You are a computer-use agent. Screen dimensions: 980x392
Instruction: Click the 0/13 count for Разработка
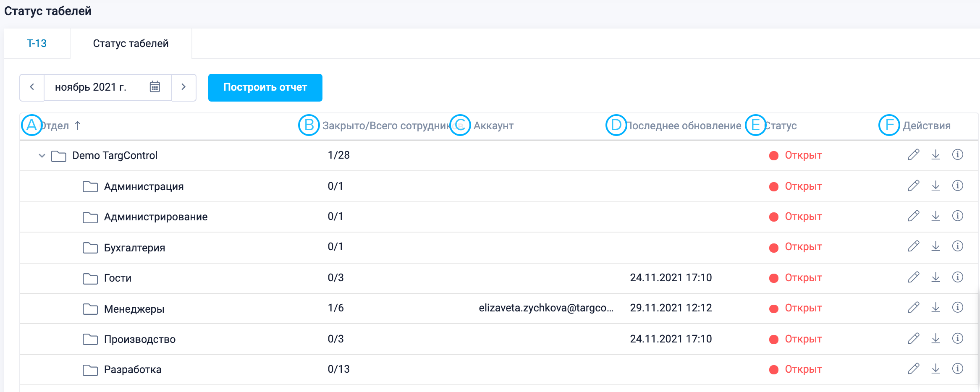click(338, 369)
